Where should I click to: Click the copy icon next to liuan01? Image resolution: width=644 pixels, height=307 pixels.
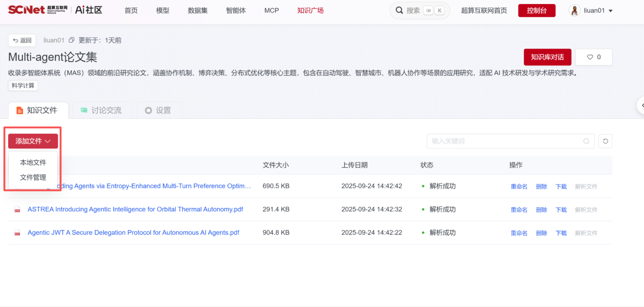coord(71,40)
